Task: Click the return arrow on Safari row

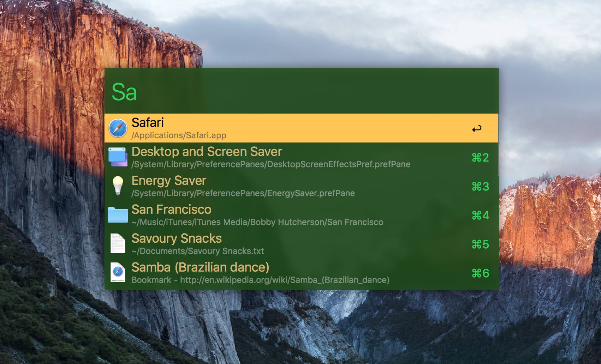Action: point(477,129)
